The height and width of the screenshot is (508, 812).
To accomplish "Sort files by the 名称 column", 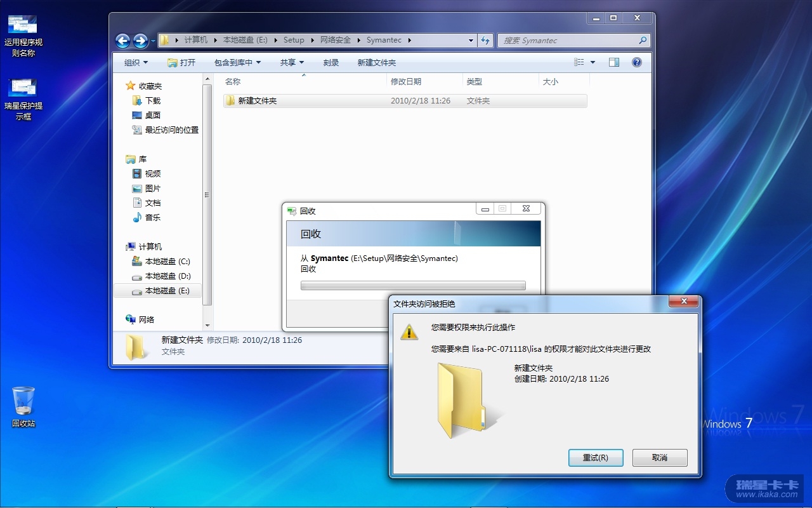I will point(303,81).
